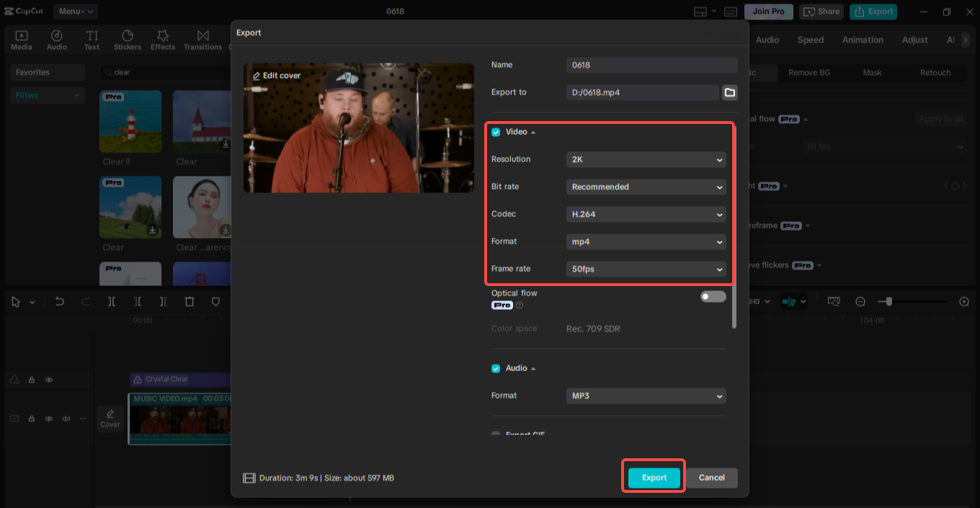The height and width of the screenshot is (508, 980).
Task: Open the Menu at the top left
Action: pyautogui.click(x=76, y=11)
